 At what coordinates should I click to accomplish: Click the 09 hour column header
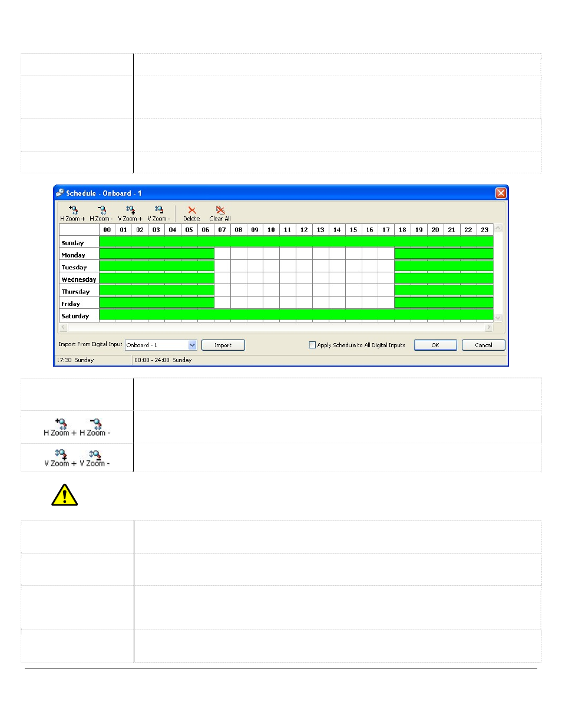255,230
